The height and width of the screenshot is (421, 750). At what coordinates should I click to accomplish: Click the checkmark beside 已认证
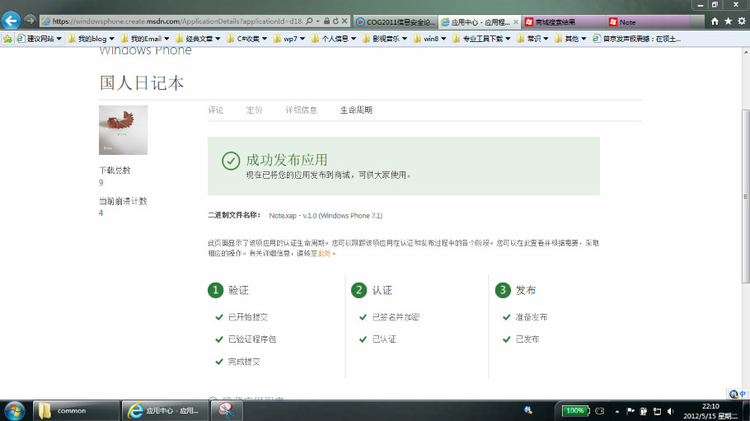[363, 339]
